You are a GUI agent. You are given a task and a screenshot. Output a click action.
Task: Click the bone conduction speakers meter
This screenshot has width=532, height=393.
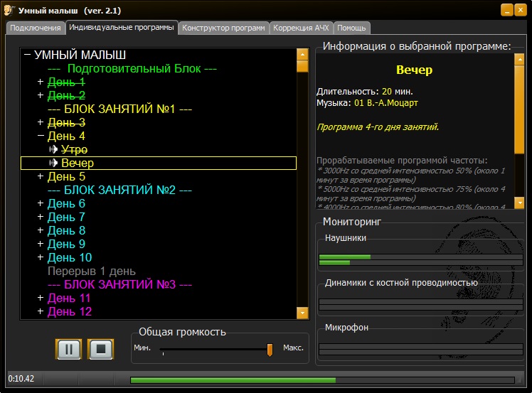click(421, 304)
